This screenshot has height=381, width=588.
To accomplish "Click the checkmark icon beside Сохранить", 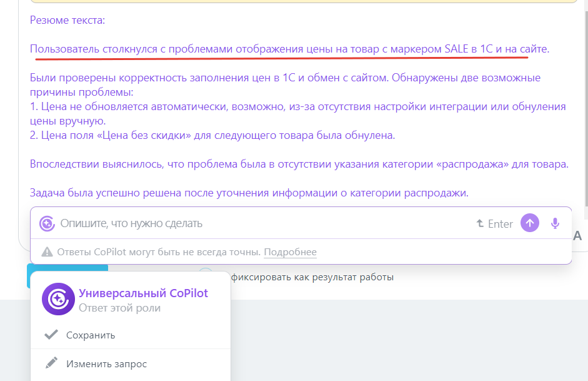I will click(x=51, y=335).
